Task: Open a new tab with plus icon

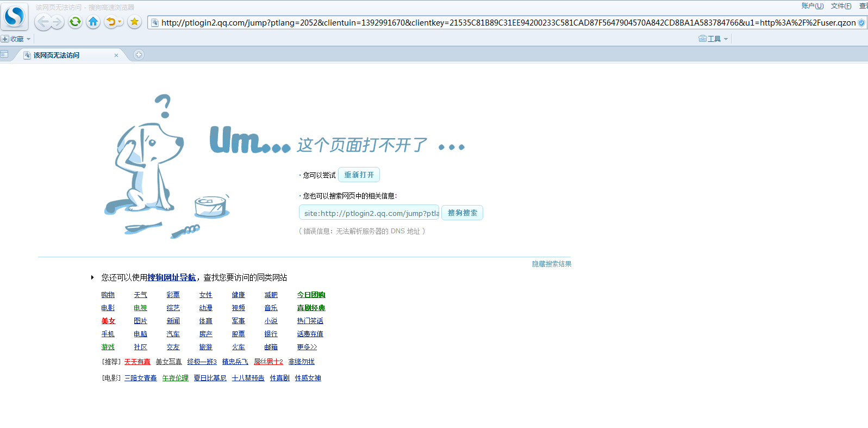Action: [139, 54]
